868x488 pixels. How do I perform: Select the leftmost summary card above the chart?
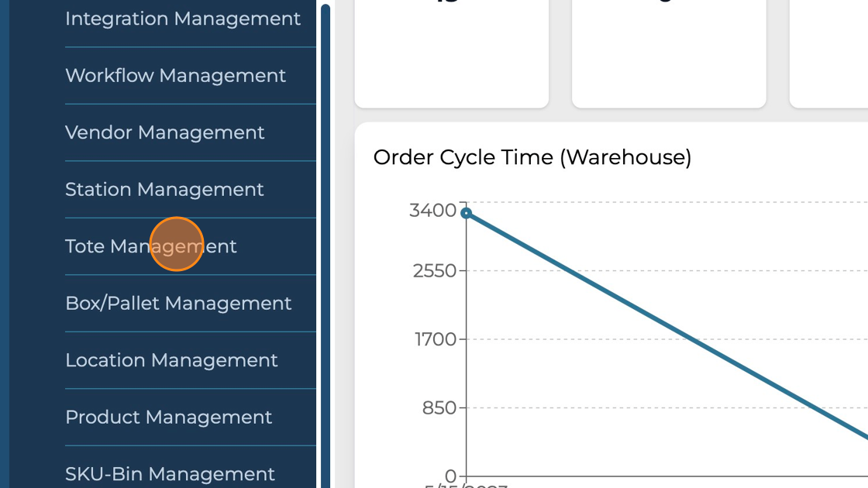click(x=452, y=54)
